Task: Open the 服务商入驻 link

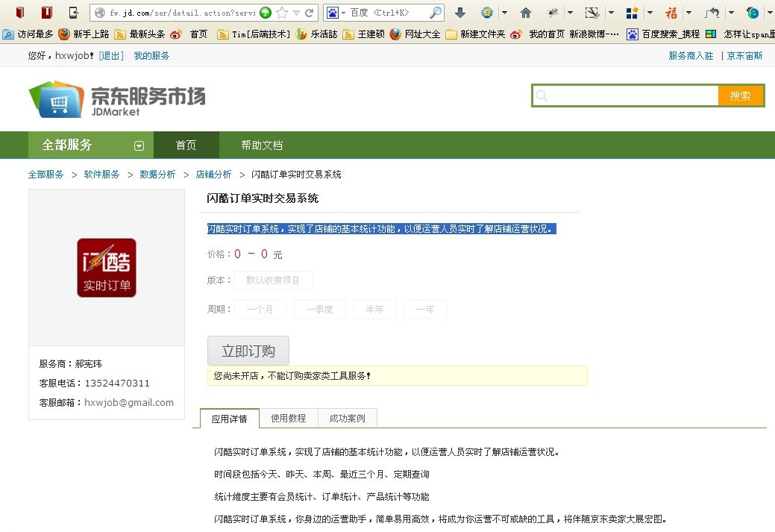Action: point(691,55)
